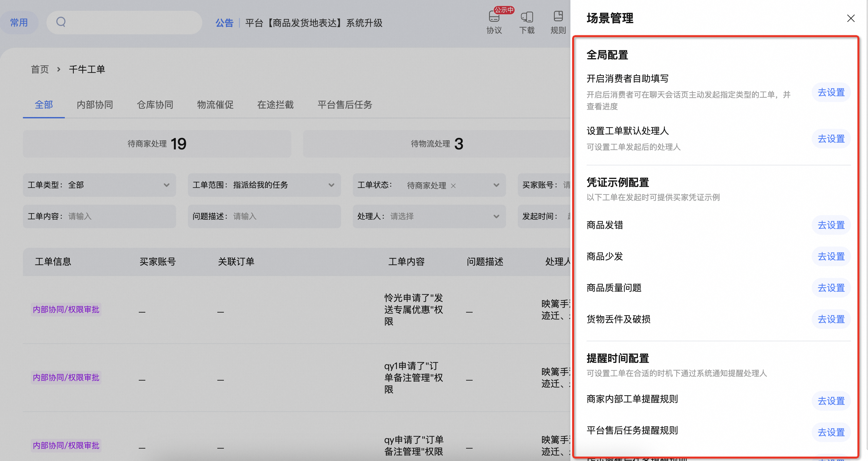Image resolution: width=868 pixels, height=461 pixels.
Task: Switch to the 平台售后任务 tab
Action: point(345,105)
